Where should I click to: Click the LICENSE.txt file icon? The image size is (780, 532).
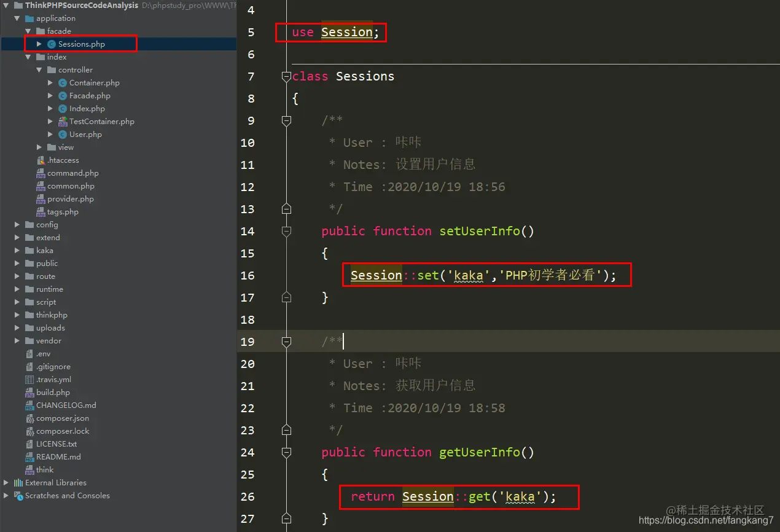point(29,444)
